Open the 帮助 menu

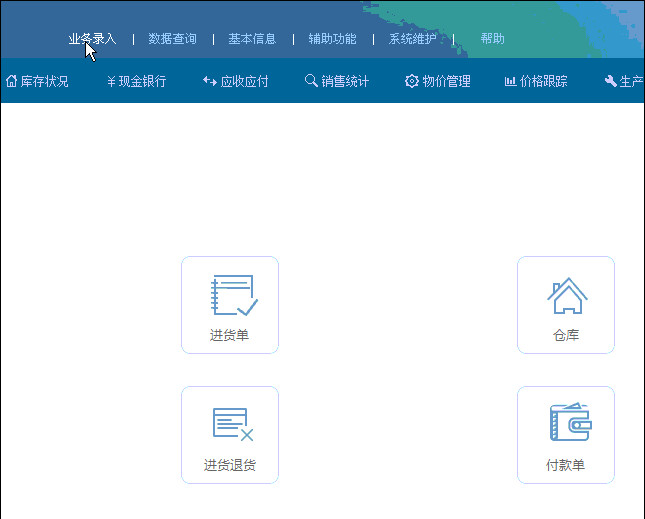tap(492, 39)
